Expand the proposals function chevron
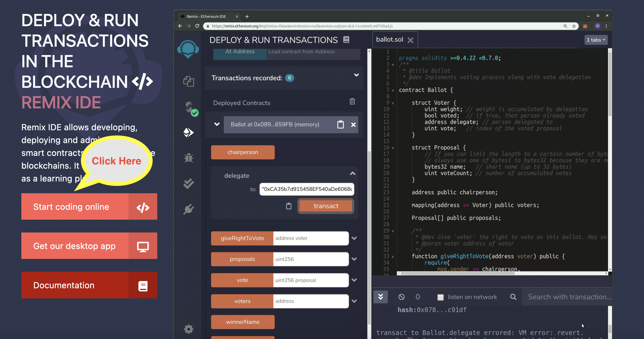The width and height of the screenshot is (644, 339). pos(354,259)
